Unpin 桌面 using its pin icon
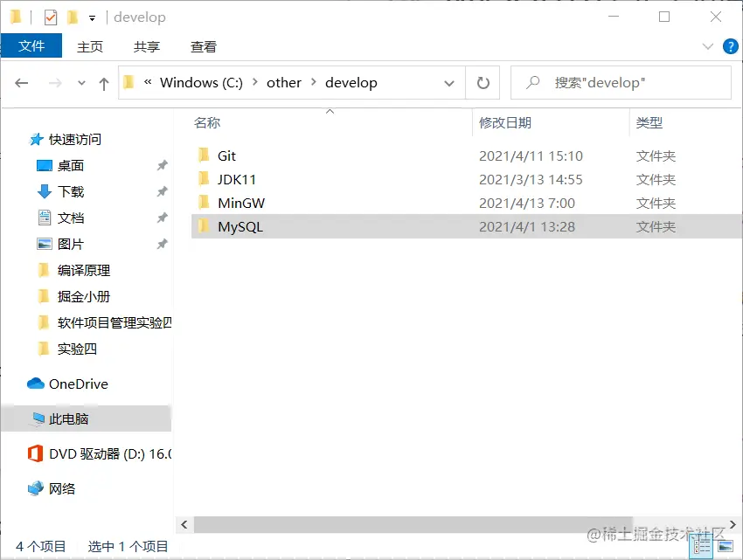 point(162,165)
